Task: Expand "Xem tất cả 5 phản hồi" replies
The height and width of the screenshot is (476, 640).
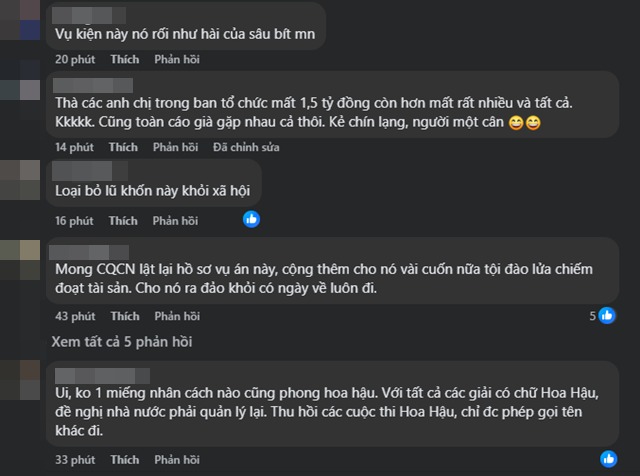Action: point(122,342)
